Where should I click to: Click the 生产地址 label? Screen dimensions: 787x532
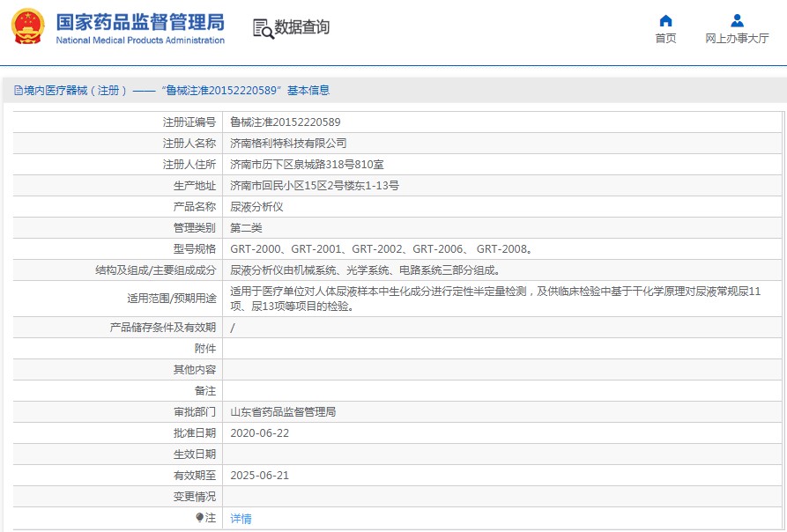pos(195,186)
